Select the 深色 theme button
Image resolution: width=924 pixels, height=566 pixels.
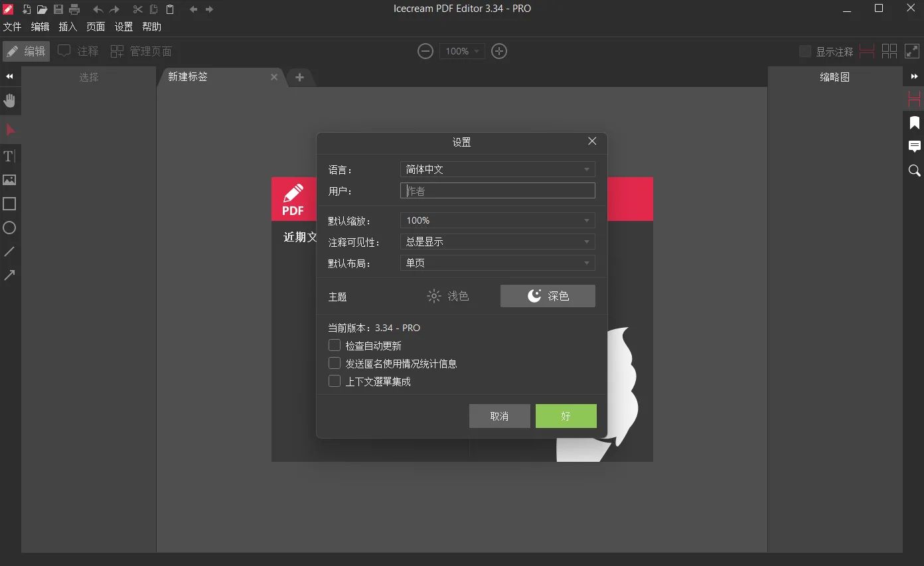pyautogui.click(x=548, y=296)
